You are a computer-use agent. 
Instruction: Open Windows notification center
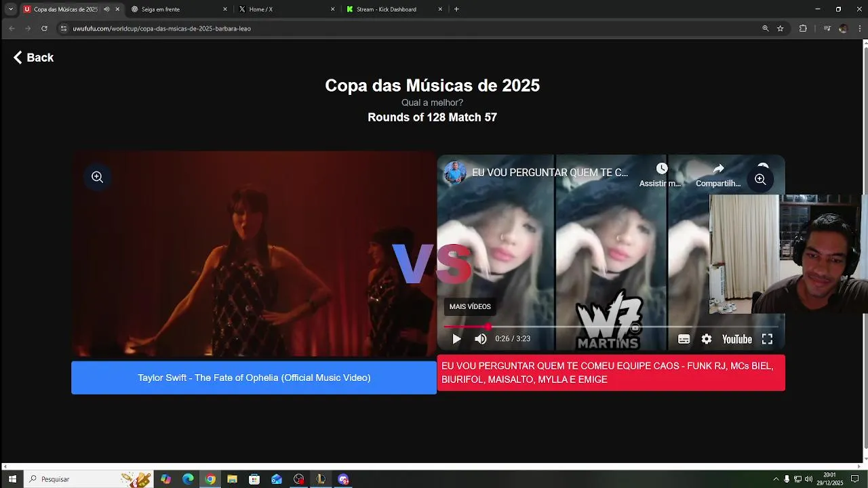pos(855,479)
